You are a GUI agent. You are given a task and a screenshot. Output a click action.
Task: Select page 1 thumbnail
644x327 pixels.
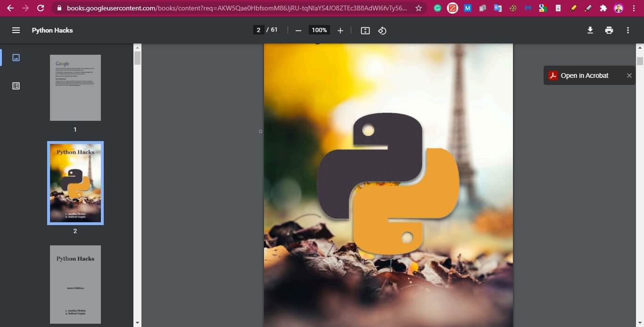75,88
